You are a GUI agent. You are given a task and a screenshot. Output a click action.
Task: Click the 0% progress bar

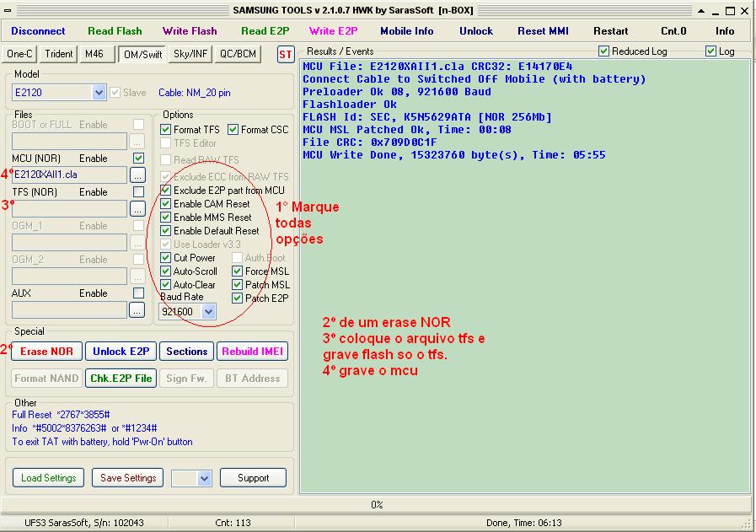(376, 505)
